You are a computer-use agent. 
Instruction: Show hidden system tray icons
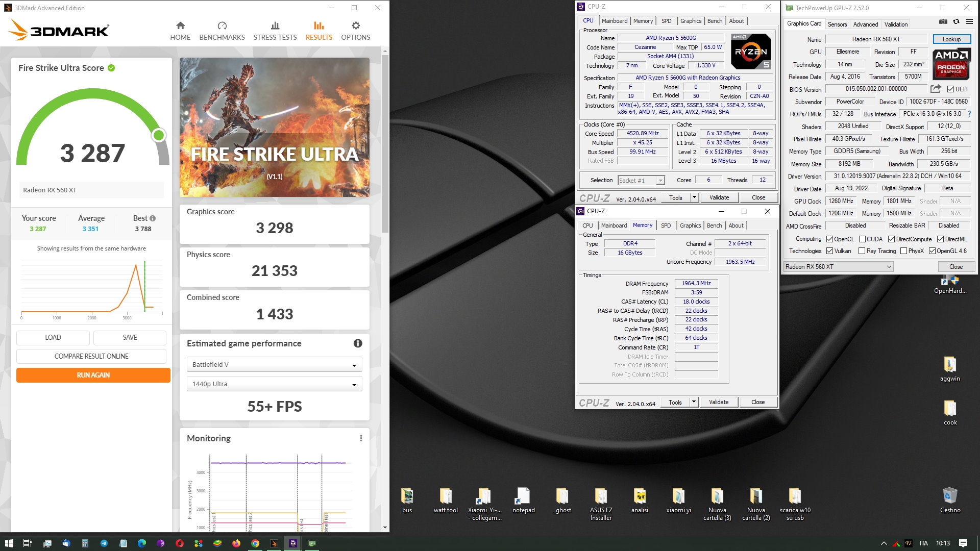click(884, 543)
